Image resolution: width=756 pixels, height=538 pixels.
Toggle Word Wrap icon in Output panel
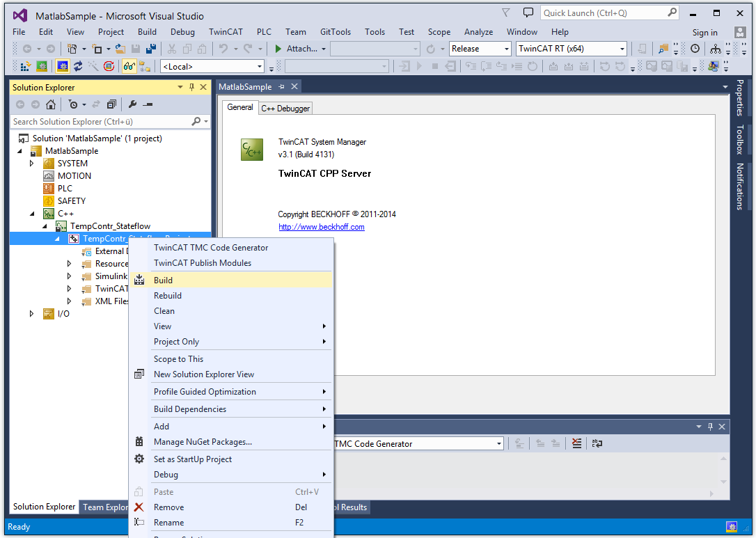pos(597,443)
